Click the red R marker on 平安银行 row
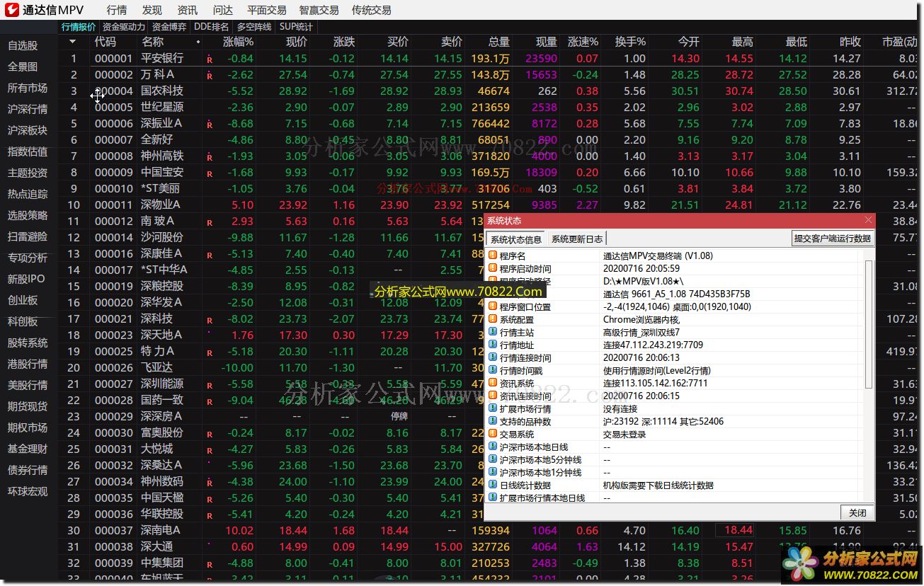924x586 pixels. (x=210, y=59)
